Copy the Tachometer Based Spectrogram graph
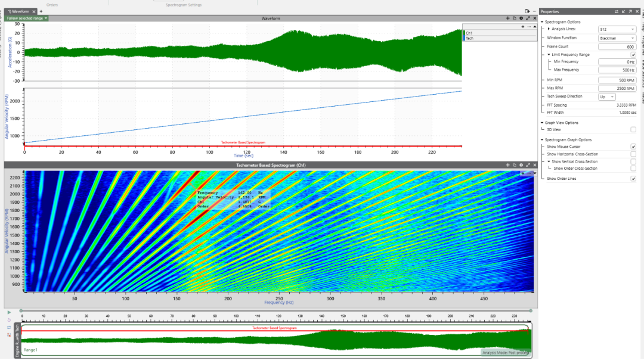This screenshot has height=364, width=644. pos(514,165)
